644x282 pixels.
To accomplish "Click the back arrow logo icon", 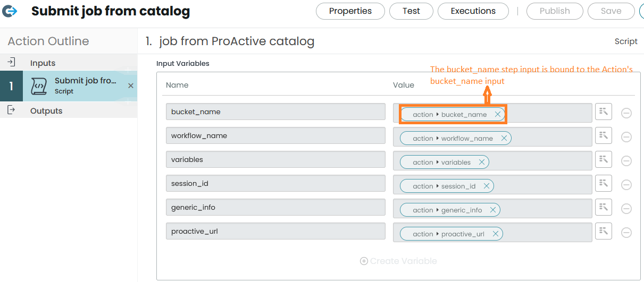I will 10,11.
